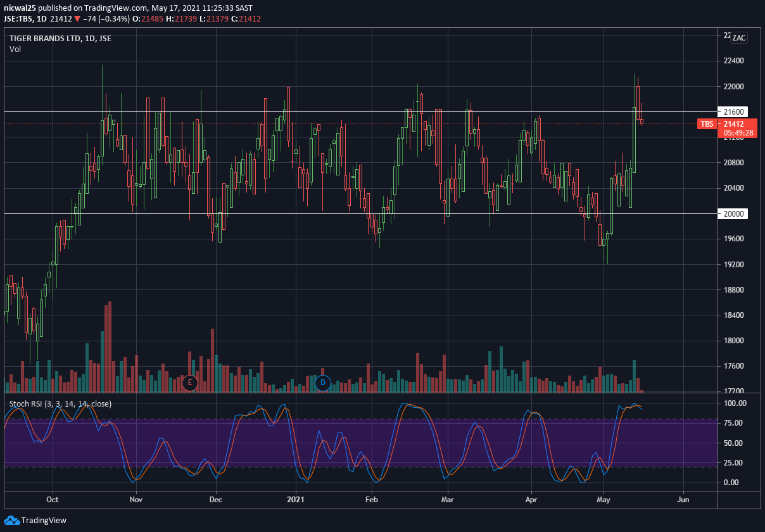Screen dimensions: 765x532
Task: Click the May label on the time axis
Action: click(x=604, y=499)
